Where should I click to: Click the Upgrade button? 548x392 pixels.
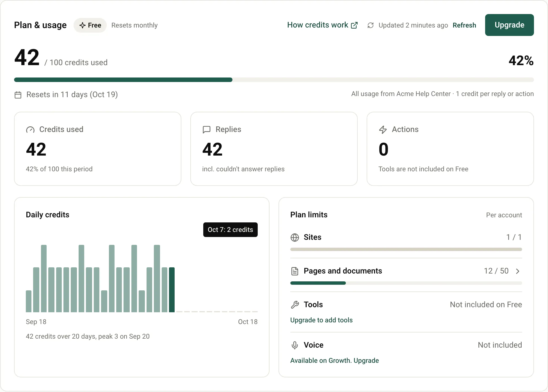tap(509, 25)
